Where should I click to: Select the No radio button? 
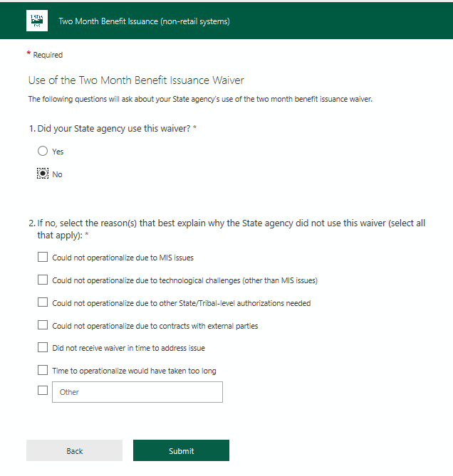coord(43,174)
